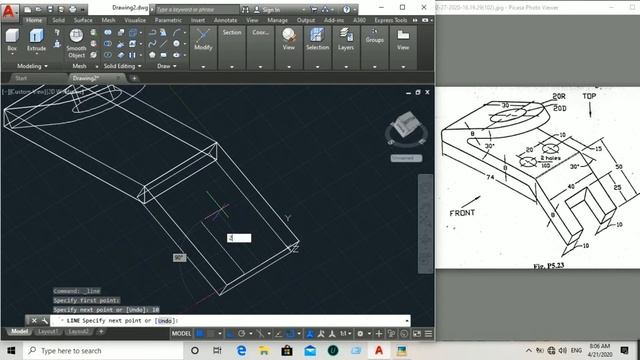Add a new drawing tab with plus

click(x=134, y=78)
